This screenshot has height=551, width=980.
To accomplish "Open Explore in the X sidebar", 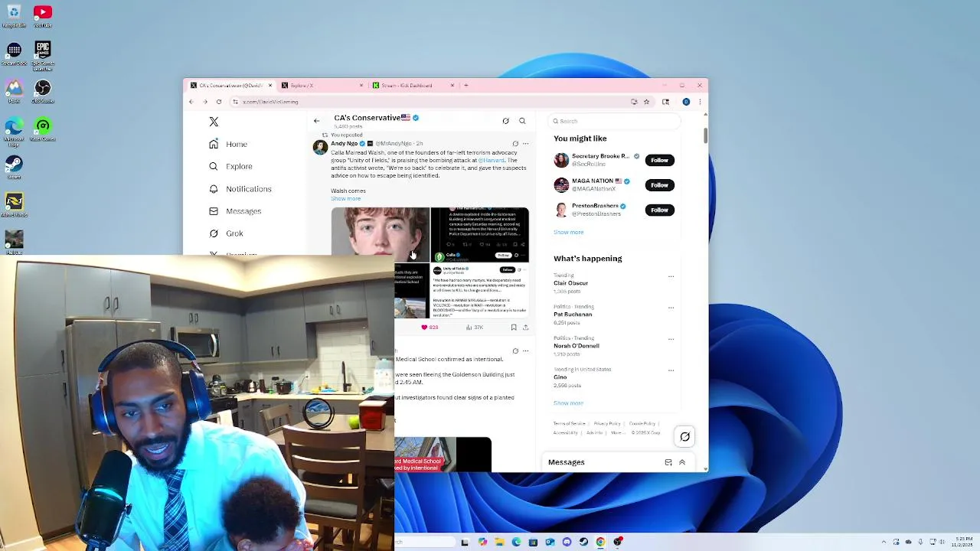I will 230,166.
